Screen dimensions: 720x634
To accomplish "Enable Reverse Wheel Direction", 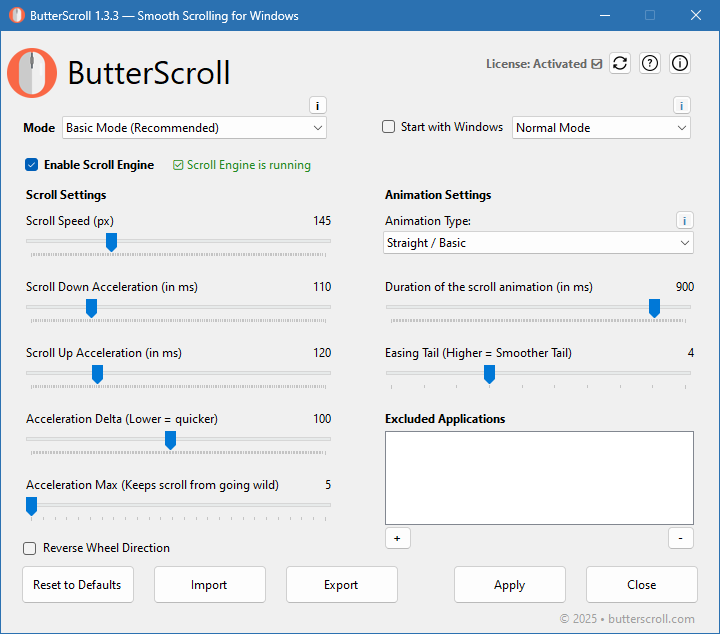I will [29, 548].
